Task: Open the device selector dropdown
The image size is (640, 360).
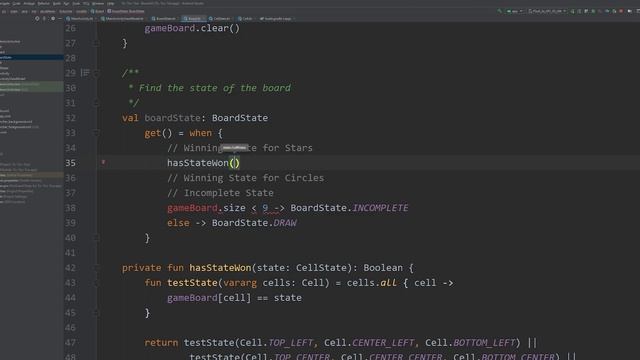Action: (547, 11)
